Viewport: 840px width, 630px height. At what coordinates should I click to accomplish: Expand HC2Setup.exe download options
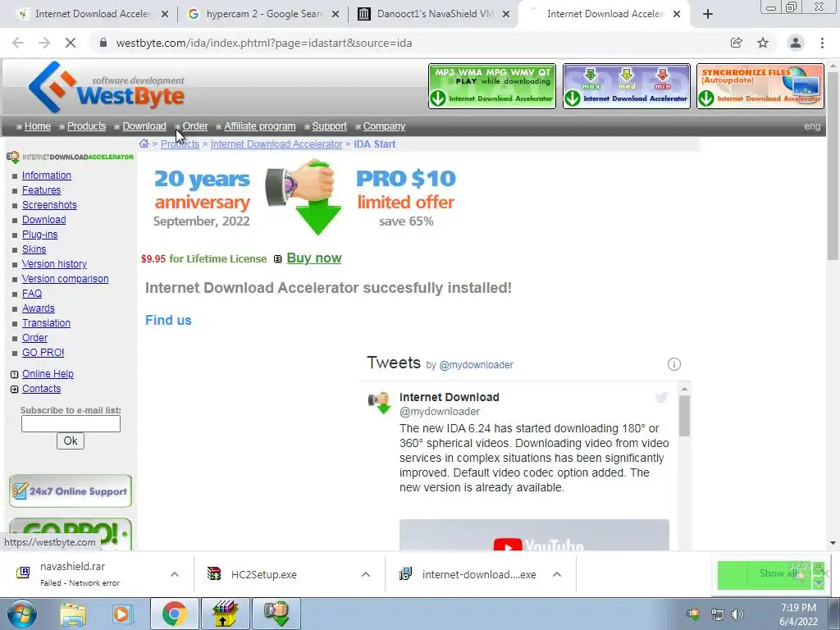click(x=366, y=574)
